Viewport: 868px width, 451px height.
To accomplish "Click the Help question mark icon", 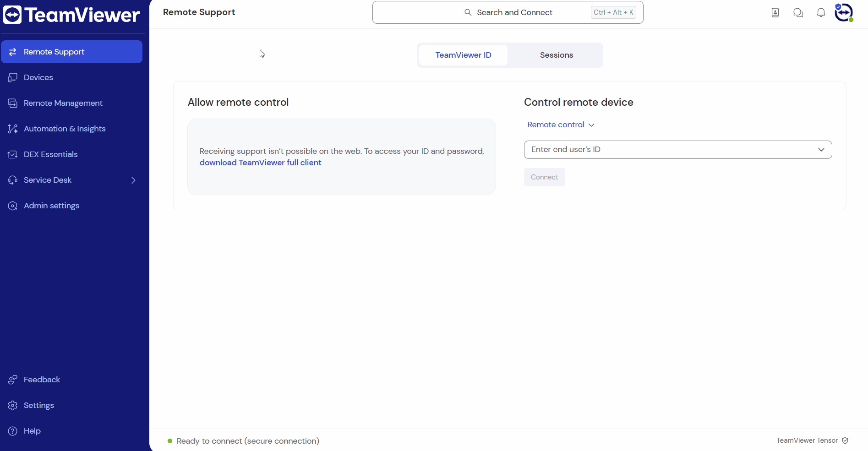I will (13, 431).
